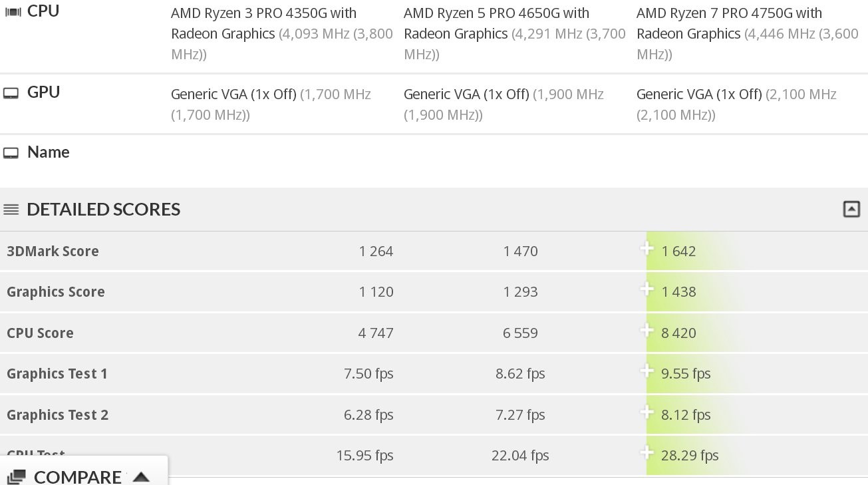Click plus icon beside 9.55 fps
Viewport: 868px width, 485px height.
click(x=646, y=372)
